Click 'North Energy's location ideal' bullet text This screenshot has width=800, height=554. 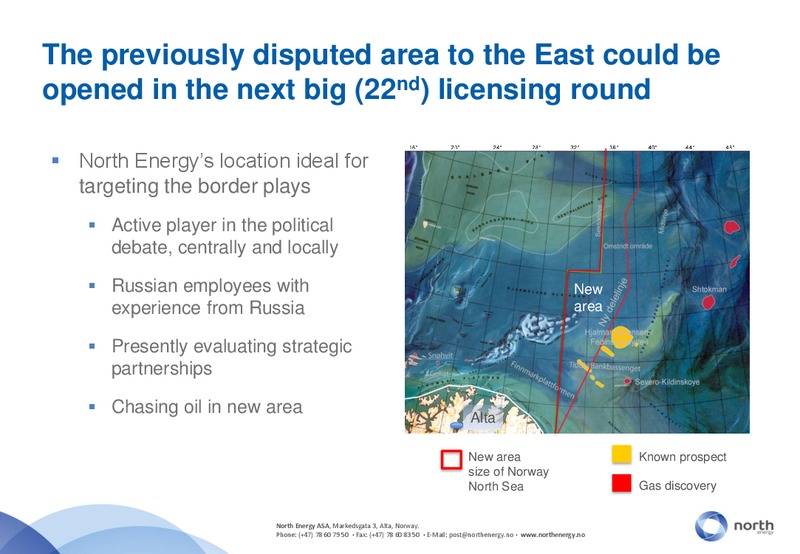pos(223,173)
